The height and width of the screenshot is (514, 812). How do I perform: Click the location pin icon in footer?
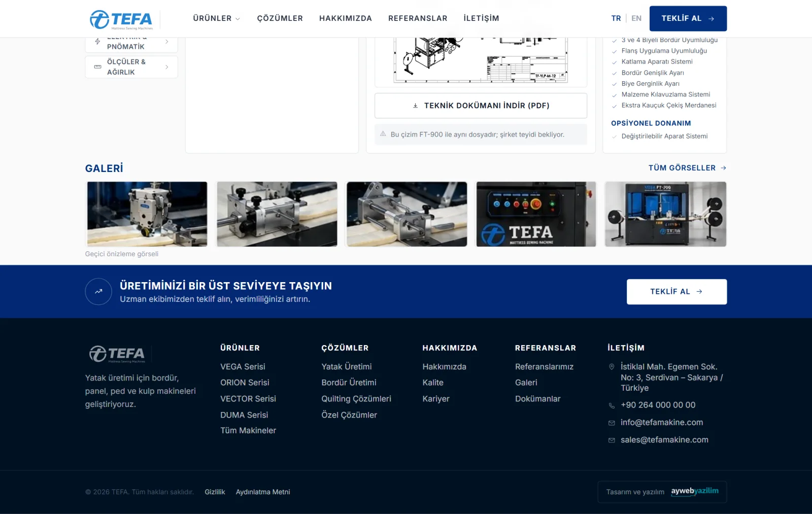coord(612,366)
